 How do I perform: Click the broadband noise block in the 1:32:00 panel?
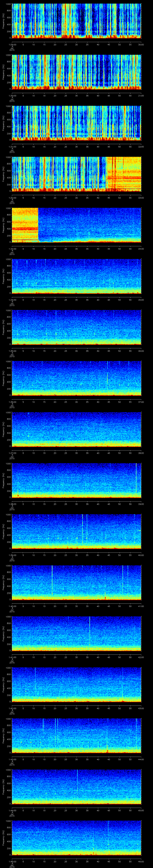(124, 174)
